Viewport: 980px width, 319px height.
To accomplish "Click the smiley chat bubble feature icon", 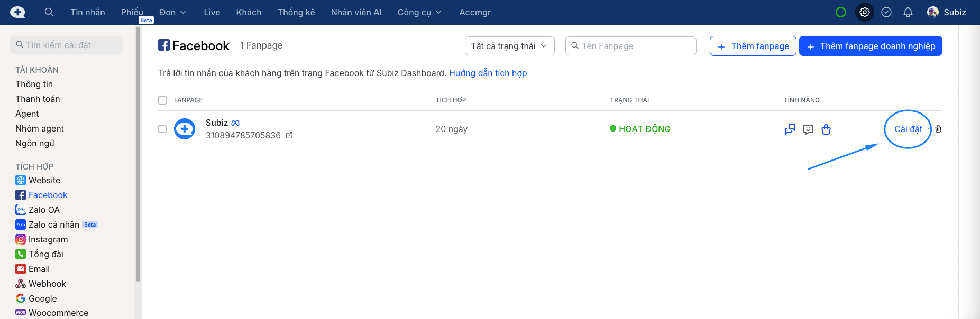I will coord(808,129).
